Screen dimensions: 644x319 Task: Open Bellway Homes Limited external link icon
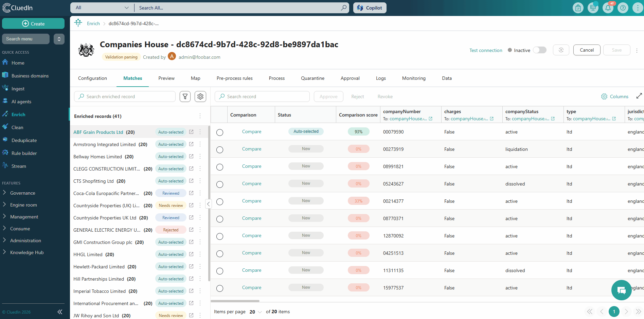191,156
